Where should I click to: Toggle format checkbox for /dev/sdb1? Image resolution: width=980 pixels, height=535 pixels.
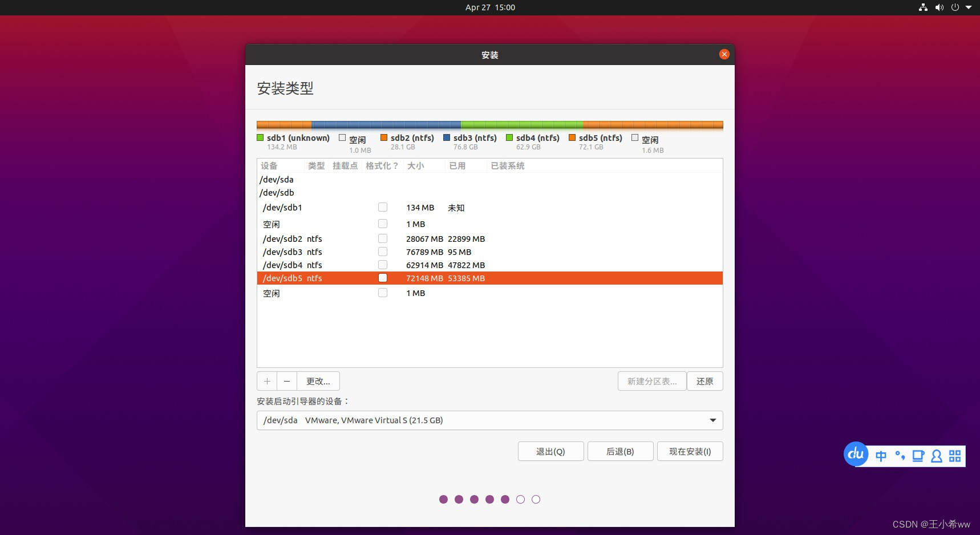pyautogui.click(x=383, y=207)
